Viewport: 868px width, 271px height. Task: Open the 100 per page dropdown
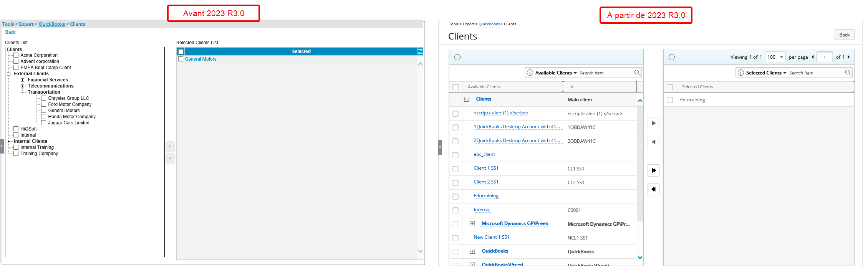[x=775, y=57]
